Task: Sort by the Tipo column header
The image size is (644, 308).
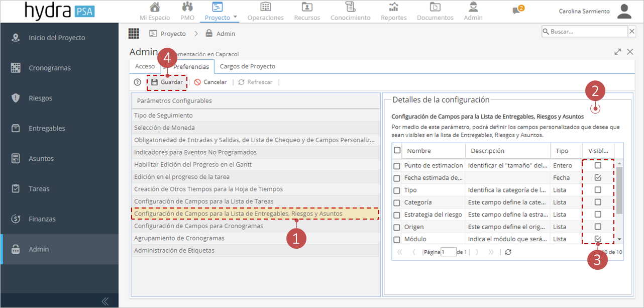Action: [x=566, y=151]
